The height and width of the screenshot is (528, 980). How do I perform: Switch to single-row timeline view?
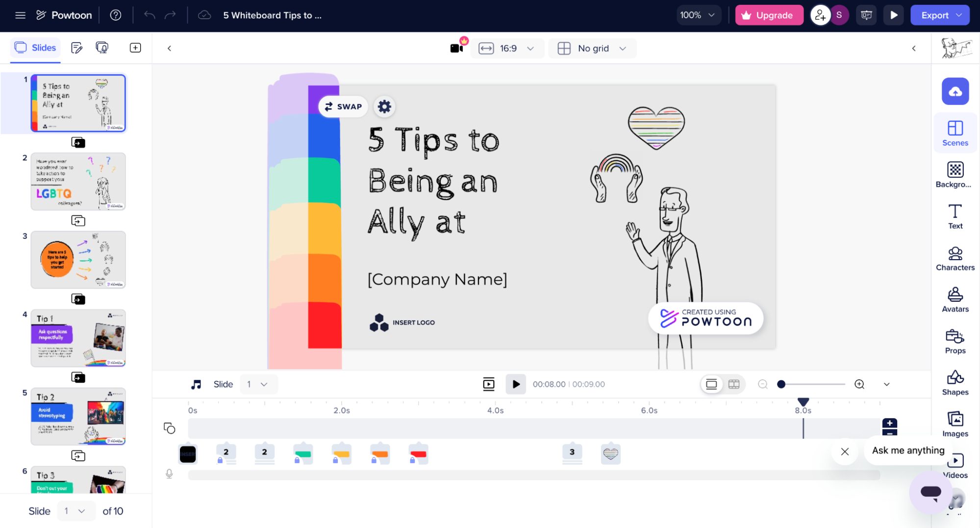point(711,384)
